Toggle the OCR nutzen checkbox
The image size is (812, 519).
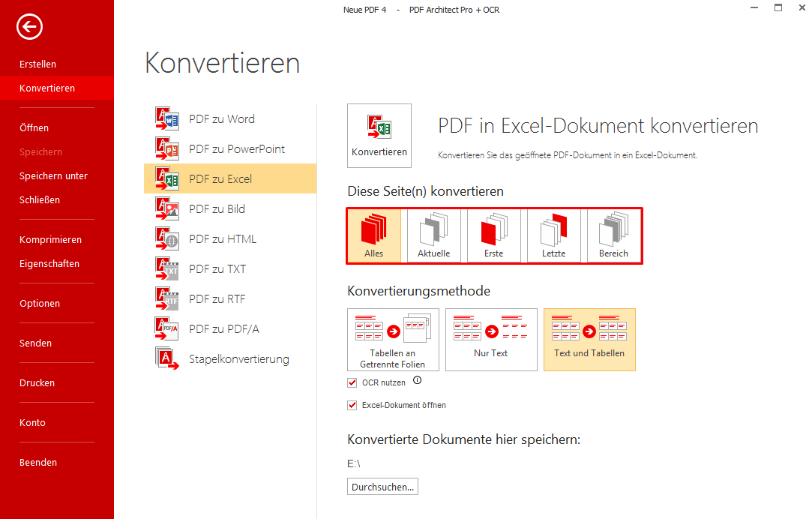click(352, 382)
